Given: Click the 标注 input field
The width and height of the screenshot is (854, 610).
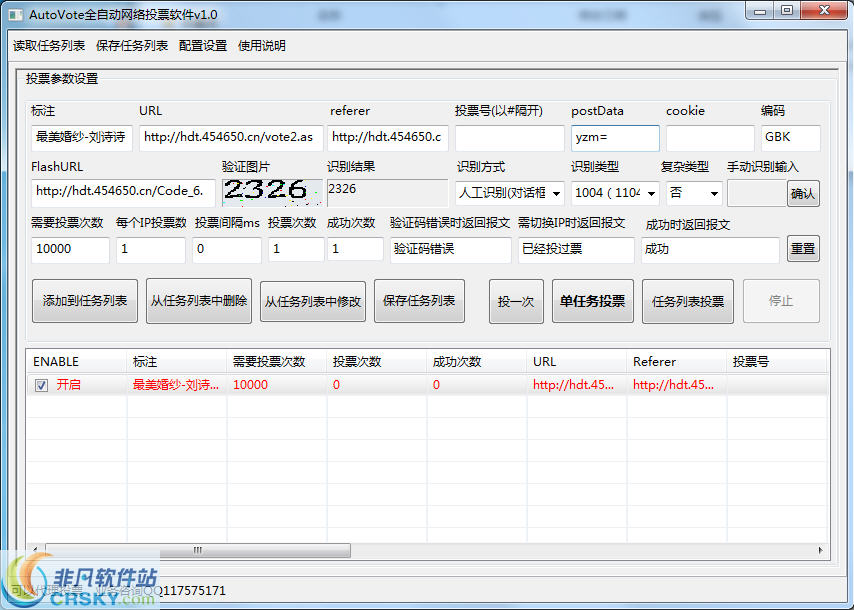Looking at the screenshot, I should (82, 138).
